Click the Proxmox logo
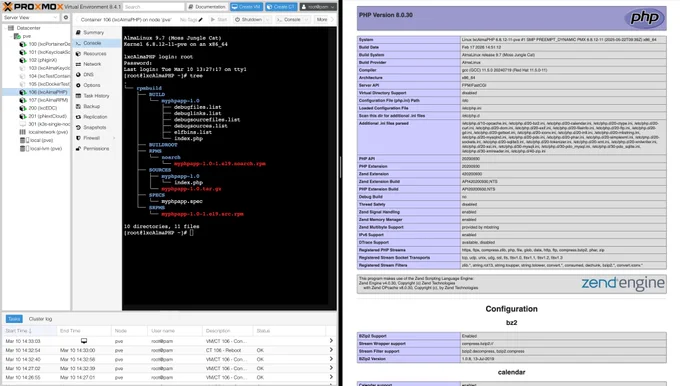This screenshot has height=386, width=680. click(33, 7)
